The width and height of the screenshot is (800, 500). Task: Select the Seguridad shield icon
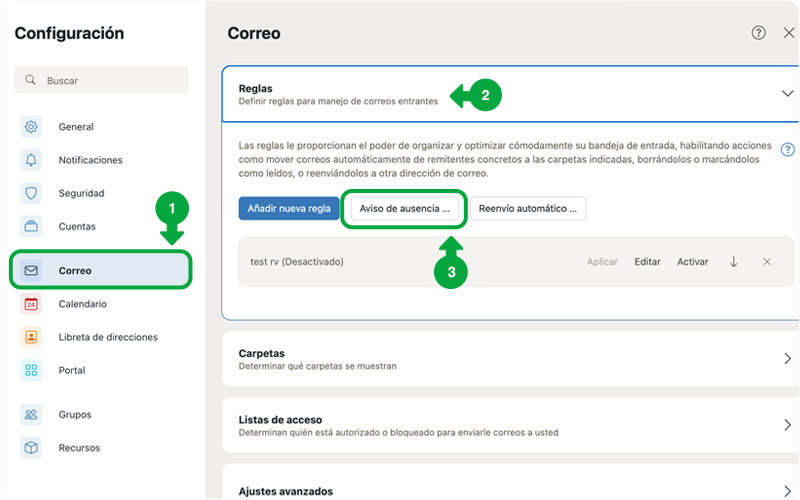[x=31, y=193]
